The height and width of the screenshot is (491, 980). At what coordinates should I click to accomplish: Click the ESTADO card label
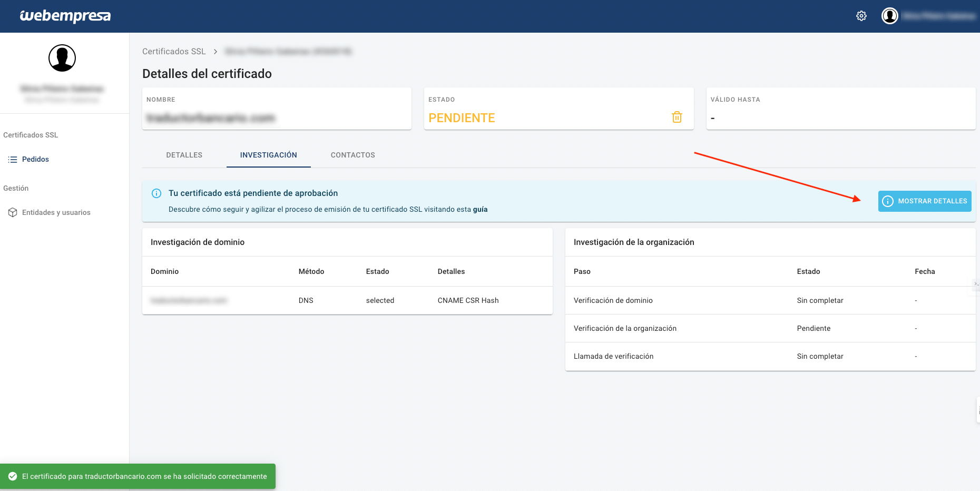(442, 100)
